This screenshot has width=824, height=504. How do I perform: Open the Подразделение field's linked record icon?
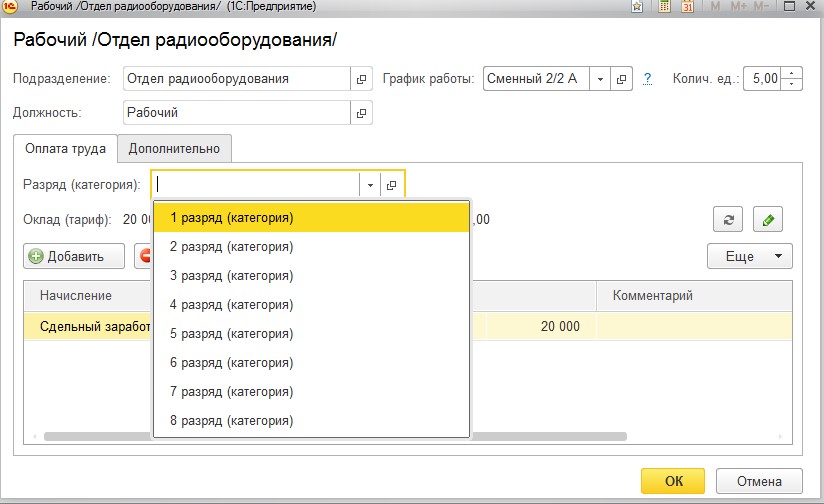coord(361,79)
